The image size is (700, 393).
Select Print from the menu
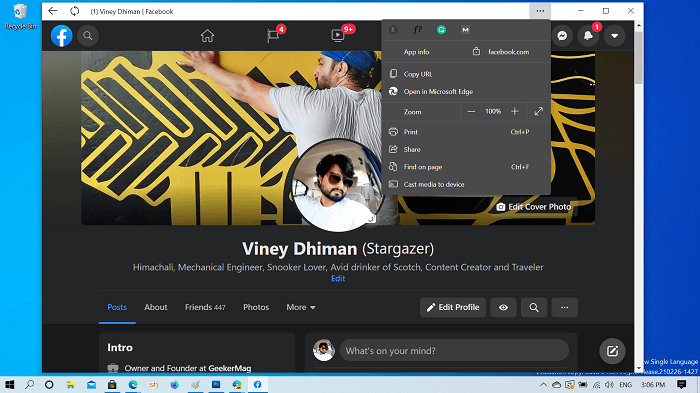pos(466,132)
